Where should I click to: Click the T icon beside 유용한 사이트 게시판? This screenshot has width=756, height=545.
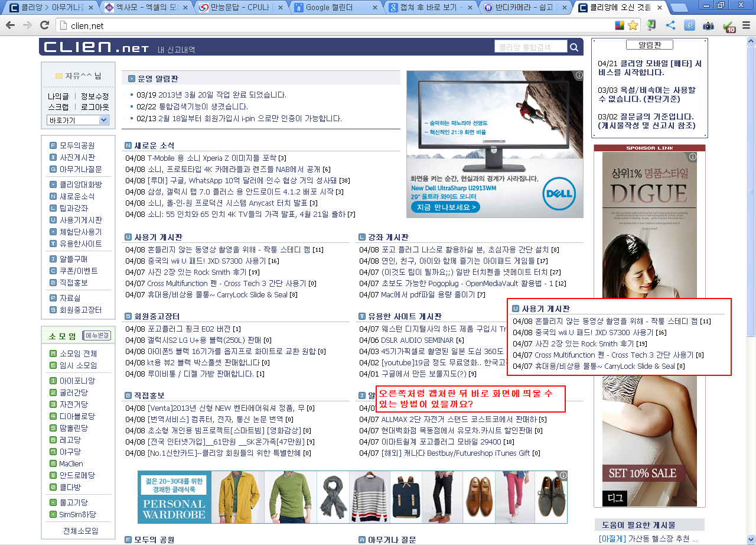(x=362, y=316)
